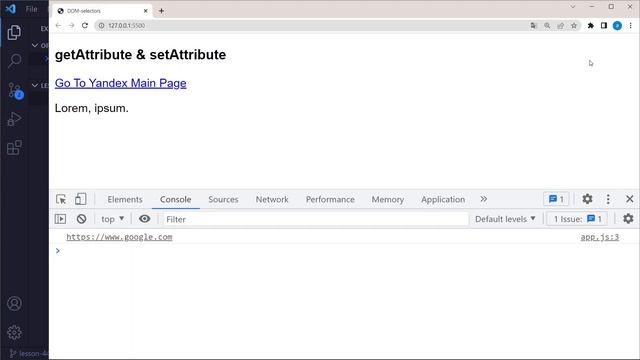Toggle the device toolbar icon
640x360 pixels.
click(x=80, y=199)
